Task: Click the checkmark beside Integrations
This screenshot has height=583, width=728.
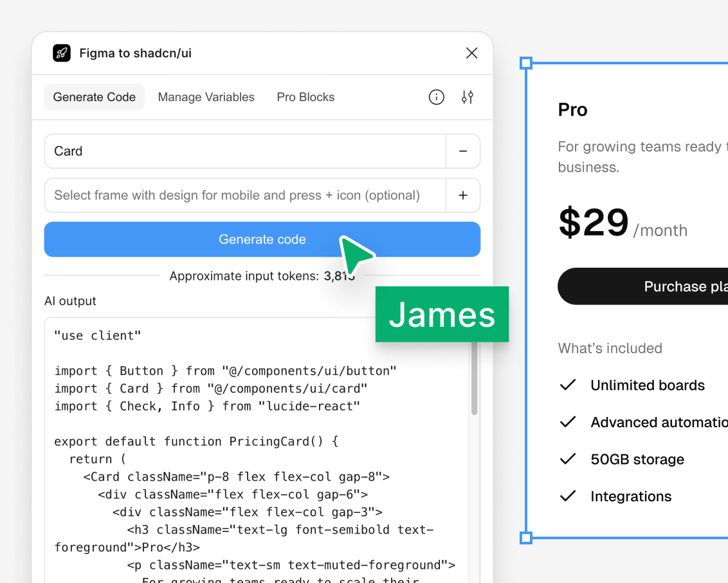Action: [568, 497]
